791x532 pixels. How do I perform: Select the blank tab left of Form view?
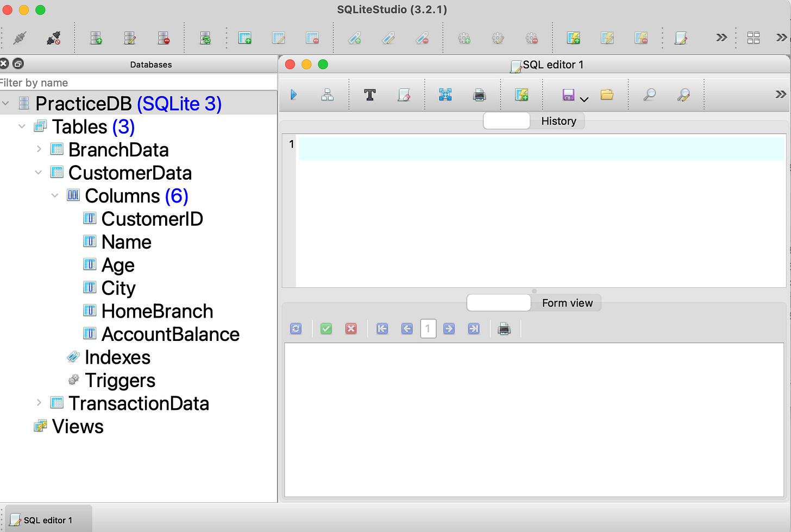pos(499,303)
